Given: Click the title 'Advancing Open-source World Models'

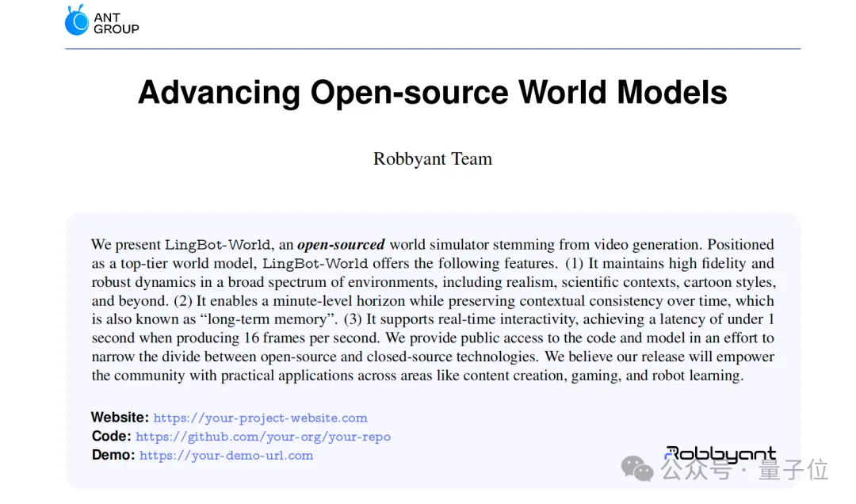Looking at the screenshot, I should (x=432, y=93).
